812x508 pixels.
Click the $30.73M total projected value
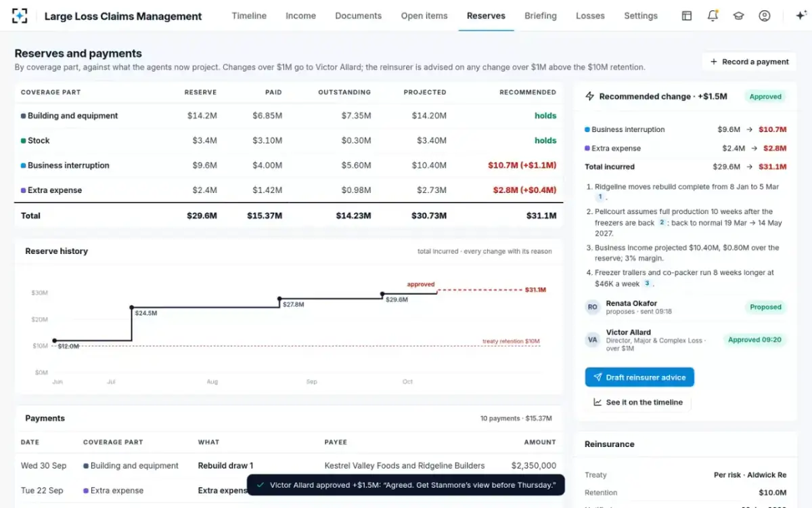pyautogui.click(x=428, y=216)
